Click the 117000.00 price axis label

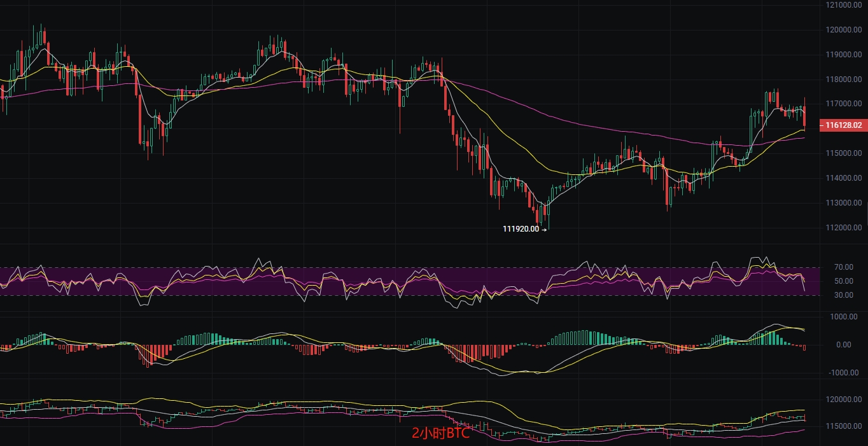tap(843, 104)
